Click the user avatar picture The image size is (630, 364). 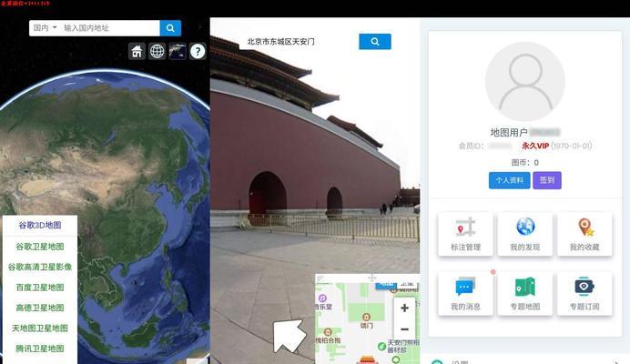point(524,82)
